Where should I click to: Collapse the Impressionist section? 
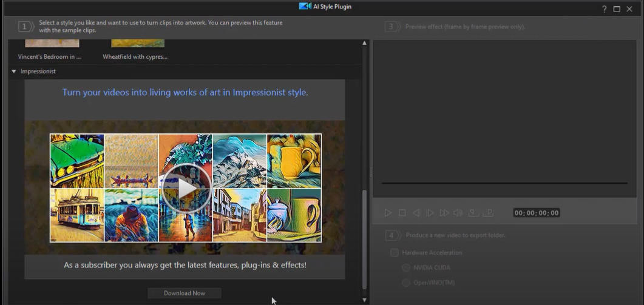[x=14, y=72]
